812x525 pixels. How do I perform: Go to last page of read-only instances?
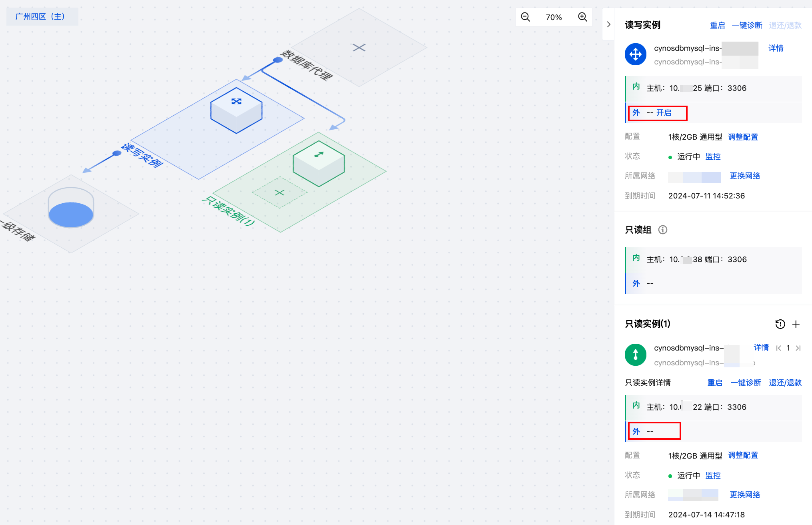click(798, 348)
